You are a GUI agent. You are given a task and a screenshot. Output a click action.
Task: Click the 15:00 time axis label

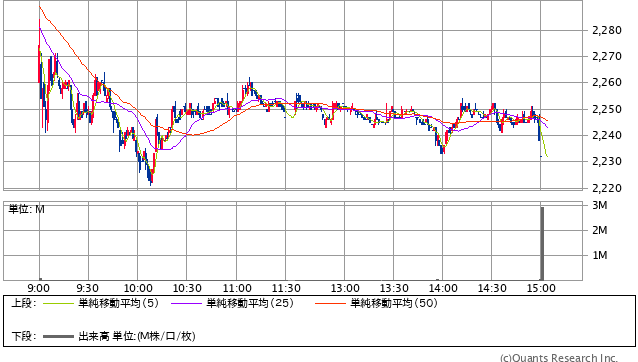(541, 288)
